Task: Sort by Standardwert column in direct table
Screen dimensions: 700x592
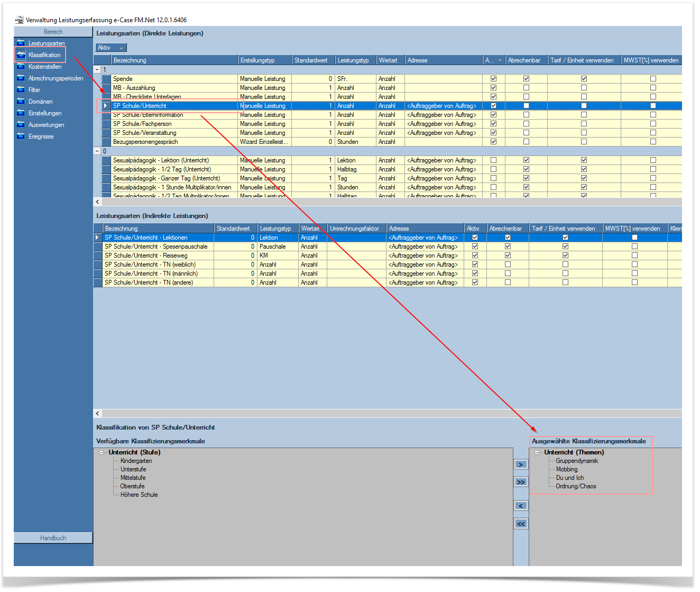Action: [313, 60]
